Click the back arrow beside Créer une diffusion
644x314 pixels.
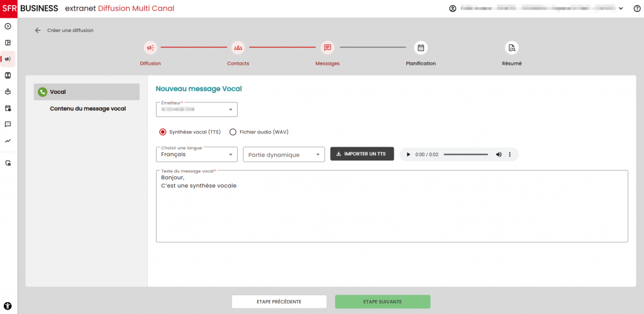tap(38, 30)
